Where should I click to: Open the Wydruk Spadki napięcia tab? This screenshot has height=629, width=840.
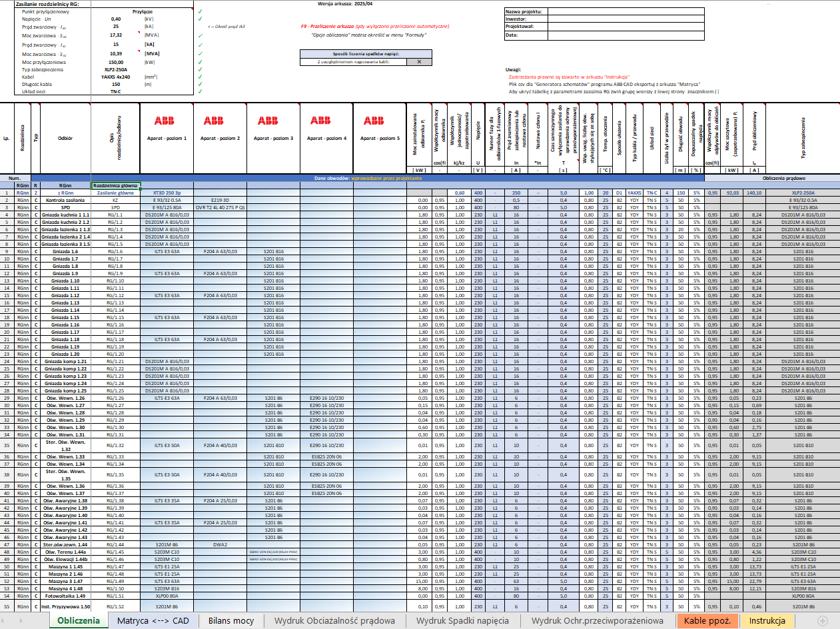(x=463, y=620)
